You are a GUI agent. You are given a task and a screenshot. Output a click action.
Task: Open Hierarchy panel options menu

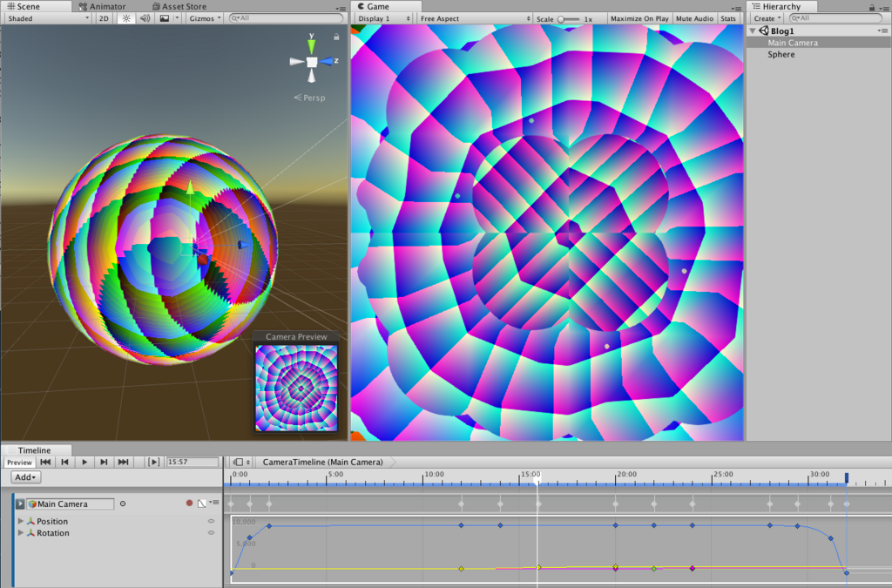click(883, 9)
